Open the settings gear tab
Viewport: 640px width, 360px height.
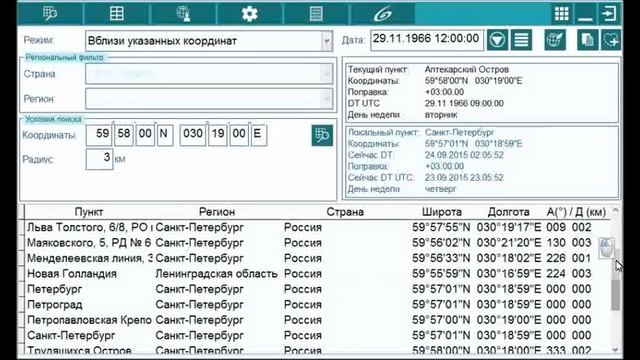[250, 13]
